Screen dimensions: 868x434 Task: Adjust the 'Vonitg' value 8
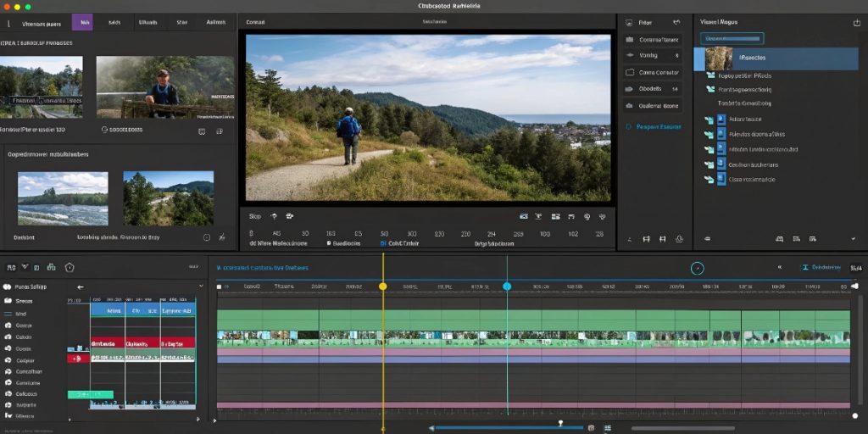(x=676, y=55)
